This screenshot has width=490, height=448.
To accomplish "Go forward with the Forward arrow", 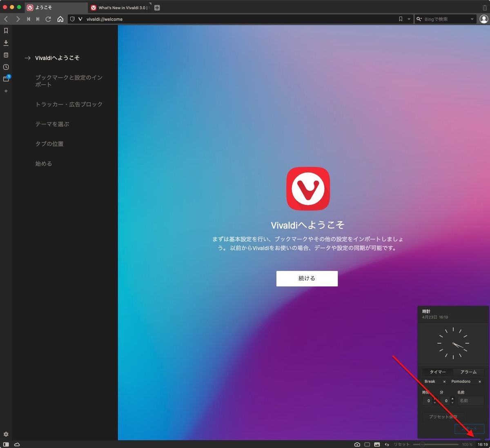I will point(18,19).
